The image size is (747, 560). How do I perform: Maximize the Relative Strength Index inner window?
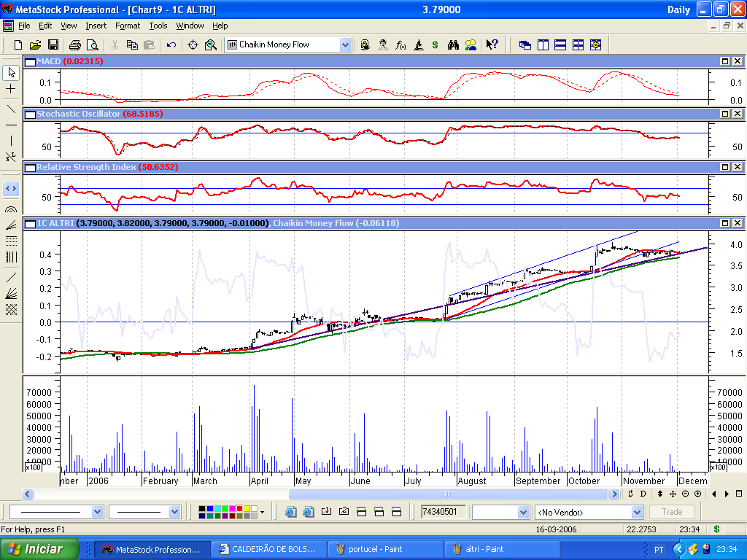point(724,167)
